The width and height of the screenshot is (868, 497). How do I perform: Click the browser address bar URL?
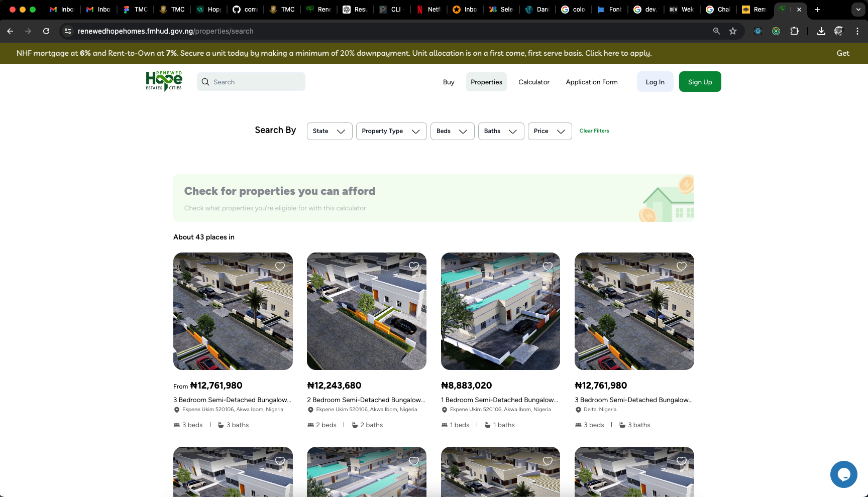point(165,31)
